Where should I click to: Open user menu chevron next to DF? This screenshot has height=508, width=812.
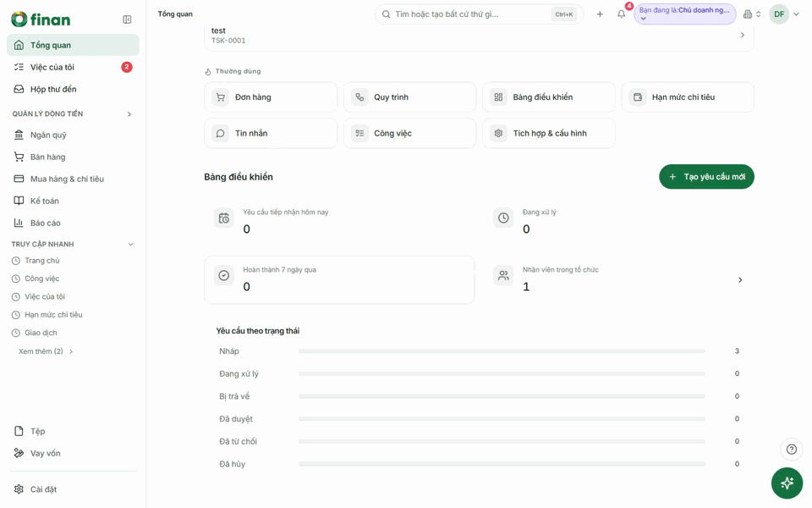(797, 14)
